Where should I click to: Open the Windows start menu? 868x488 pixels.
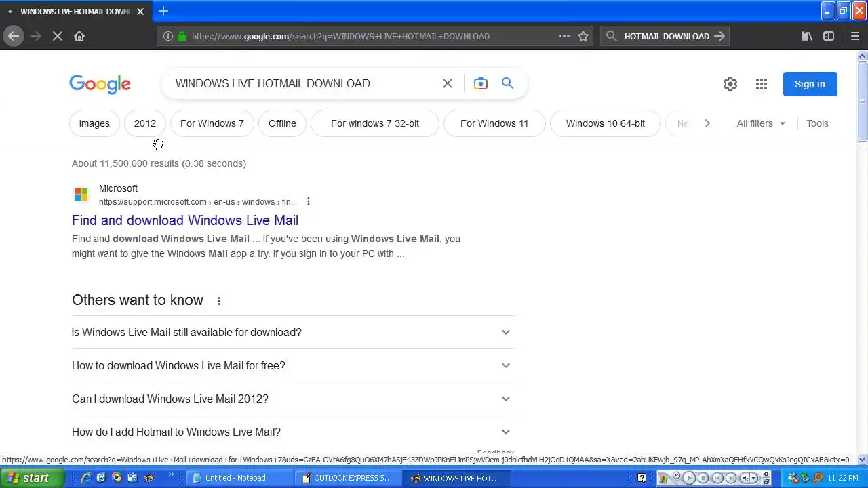point(32,478)
